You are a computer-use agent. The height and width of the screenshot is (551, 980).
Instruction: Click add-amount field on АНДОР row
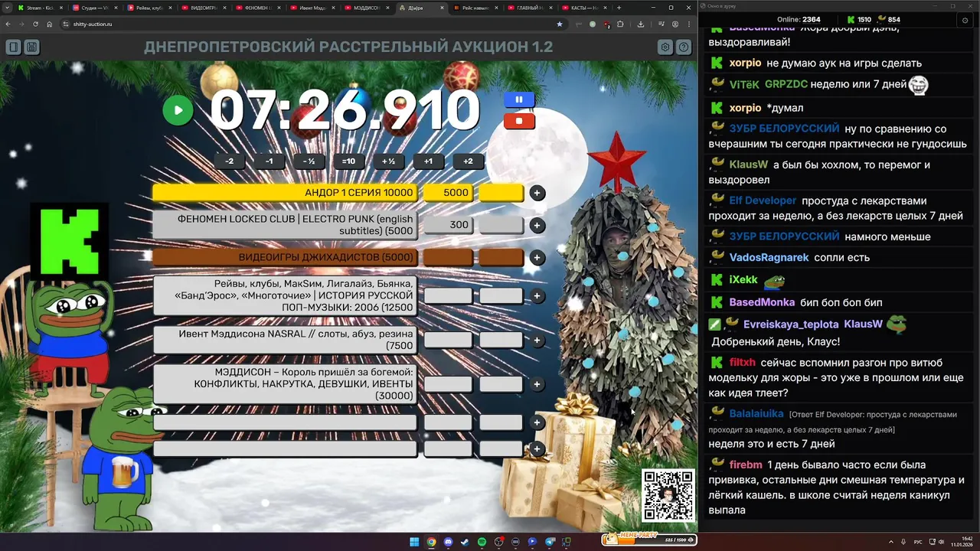click(x=501, y=193)
